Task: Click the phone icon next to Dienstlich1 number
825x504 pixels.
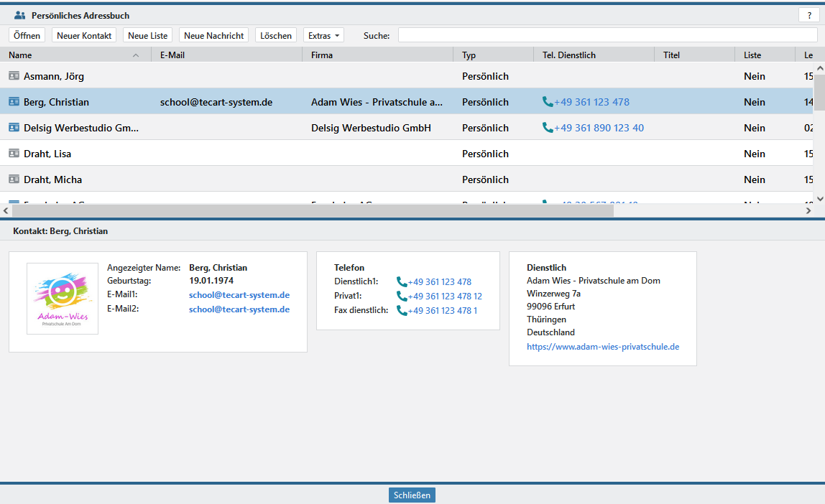Action: coord(402,282)
